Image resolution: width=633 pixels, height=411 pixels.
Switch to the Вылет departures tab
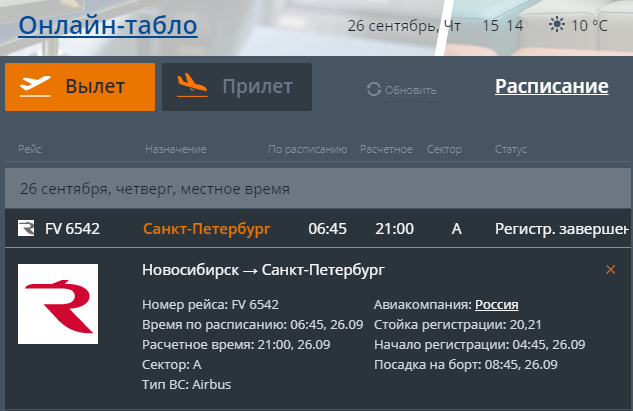tap(80, 87)
